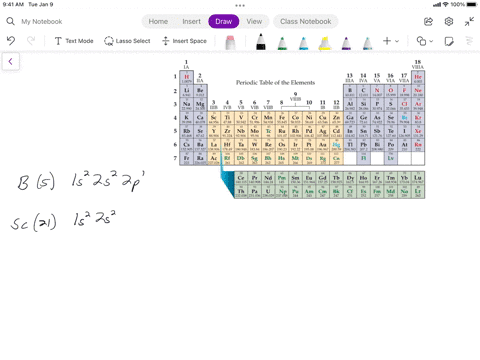Switch to the Insert tab
Screen dimensions: 480x360
tap(191, 21)
